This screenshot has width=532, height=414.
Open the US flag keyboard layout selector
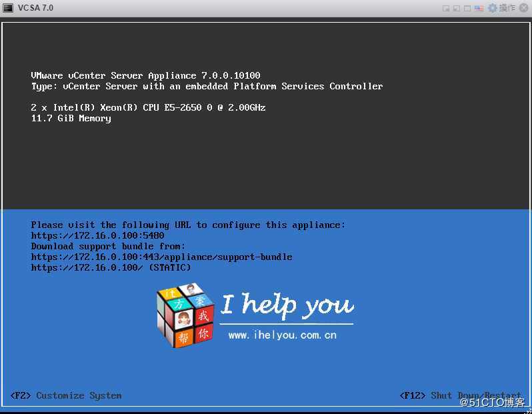click(479, 8)
